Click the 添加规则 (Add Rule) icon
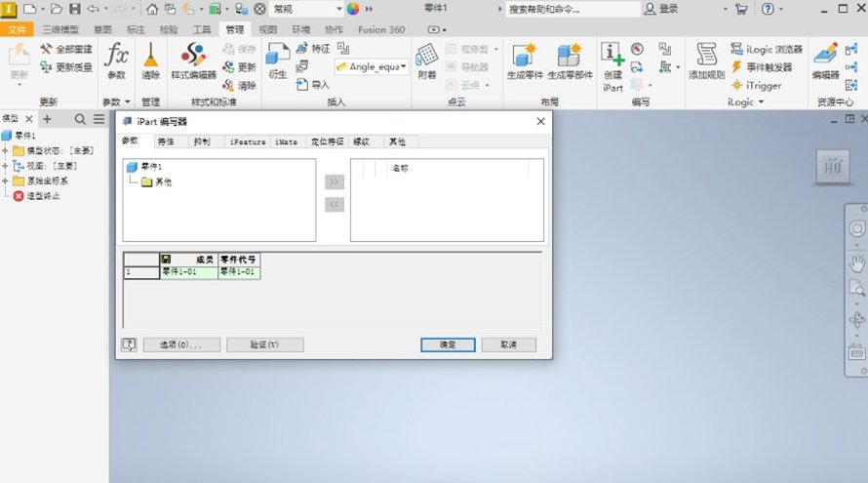868x483 pixels. pyautogui.click(x=706, y=60)
